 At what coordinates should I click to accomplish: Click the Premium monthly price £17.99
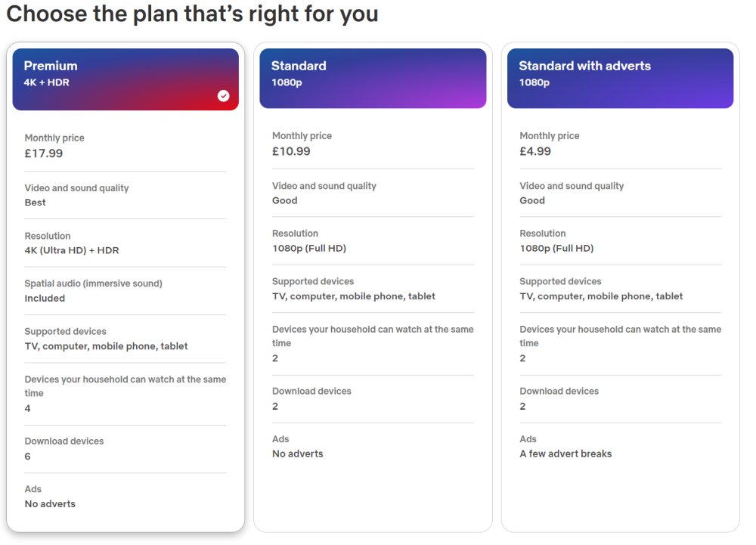coord(44,153)
